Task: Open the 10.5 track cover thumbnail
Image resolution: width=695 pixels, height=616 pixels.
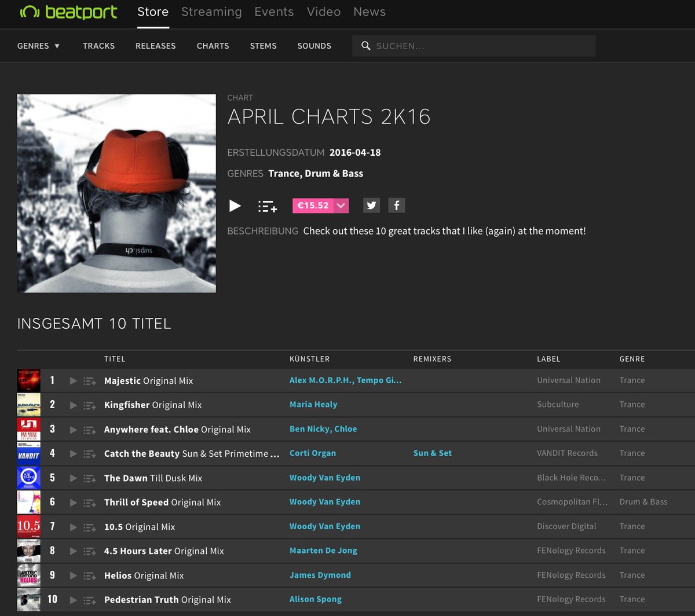Action: point(29,527)
